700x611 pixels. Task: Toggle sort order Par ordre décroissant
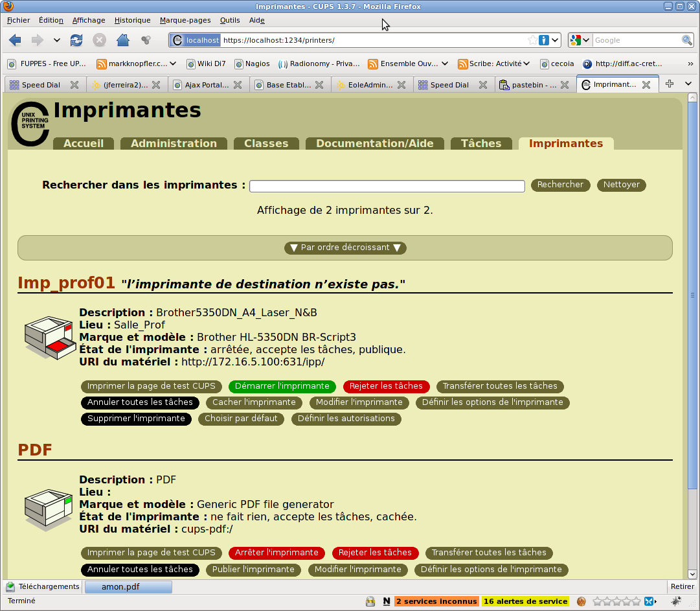pos(345,248)
